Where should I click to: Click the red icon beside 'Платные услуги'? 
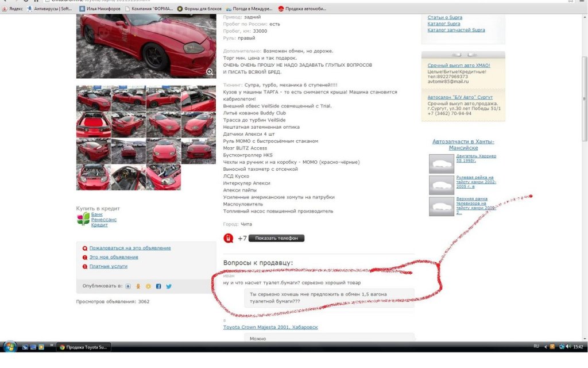point(85,266)
